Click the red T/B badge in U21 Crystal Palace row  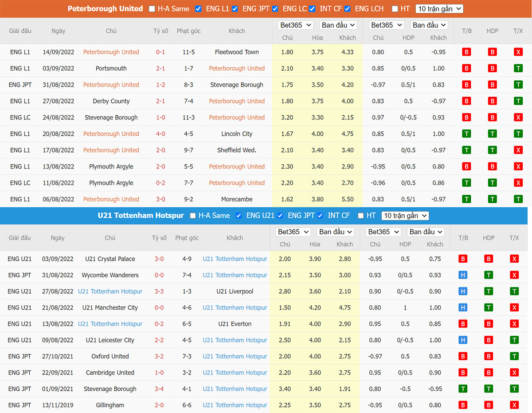pos(463,259)
